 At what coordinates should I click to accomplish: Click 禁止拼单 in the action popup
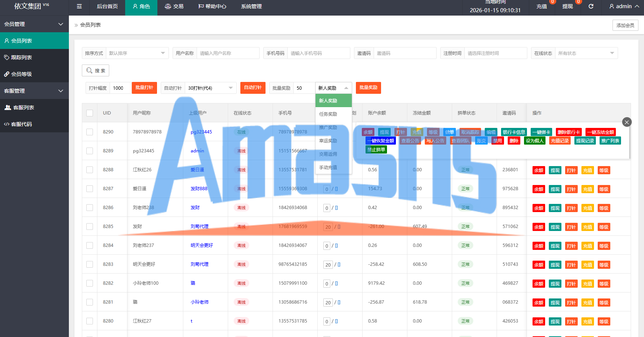coord(376,150)
